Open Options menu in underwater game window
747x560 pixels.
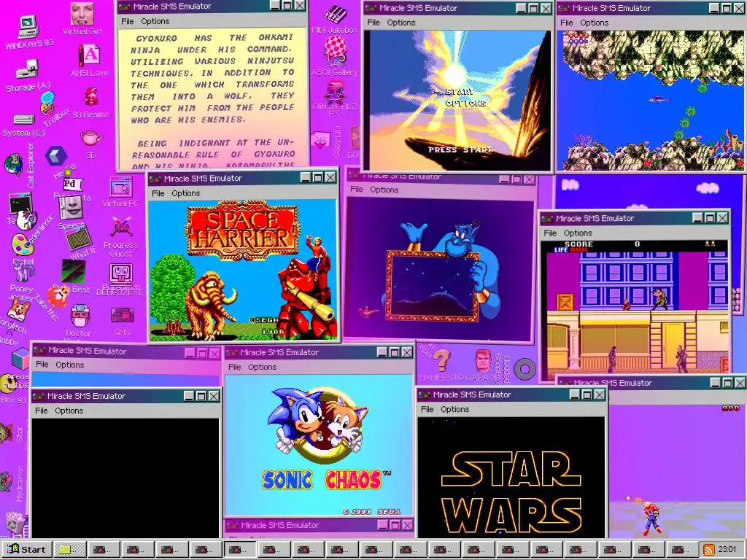[595, 23]
